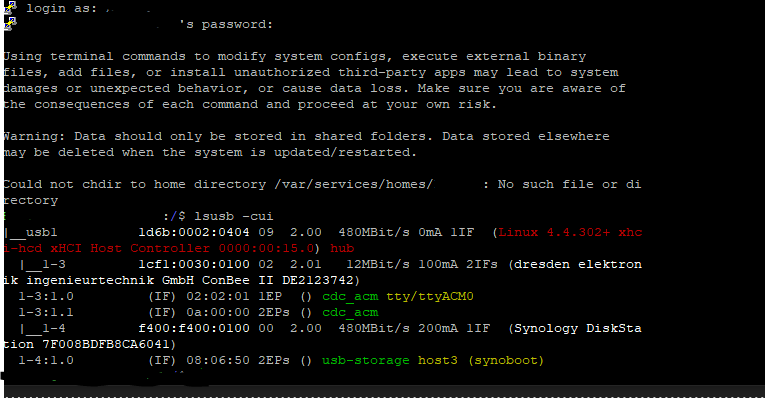Click the red hub label

pyautogui.click(x=342, y=248)
